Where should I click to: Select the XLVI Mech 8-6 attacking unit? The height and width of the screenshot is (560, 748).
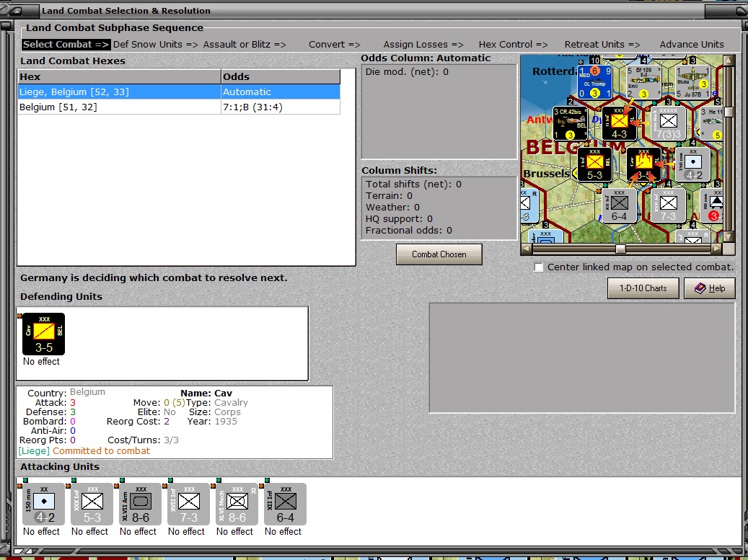[x=237, y=504]
